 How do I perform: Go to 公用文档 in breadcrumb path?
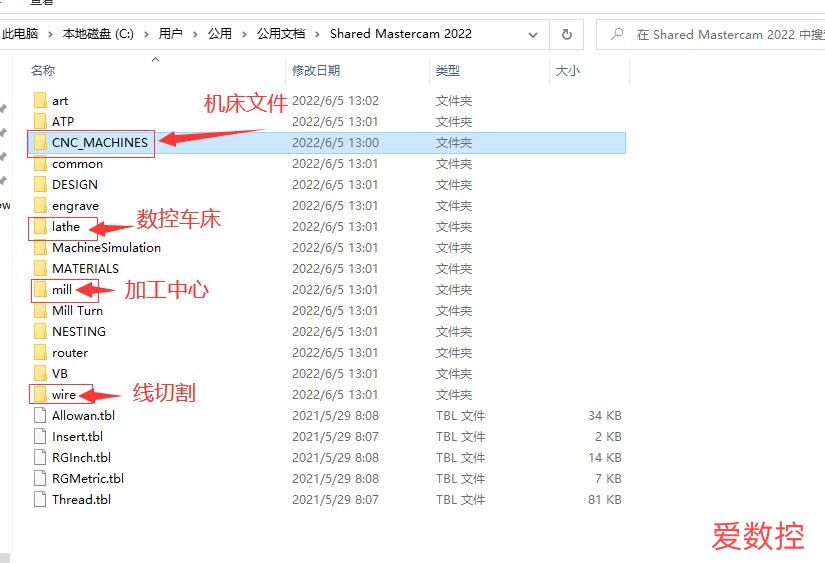coord(281,34)
